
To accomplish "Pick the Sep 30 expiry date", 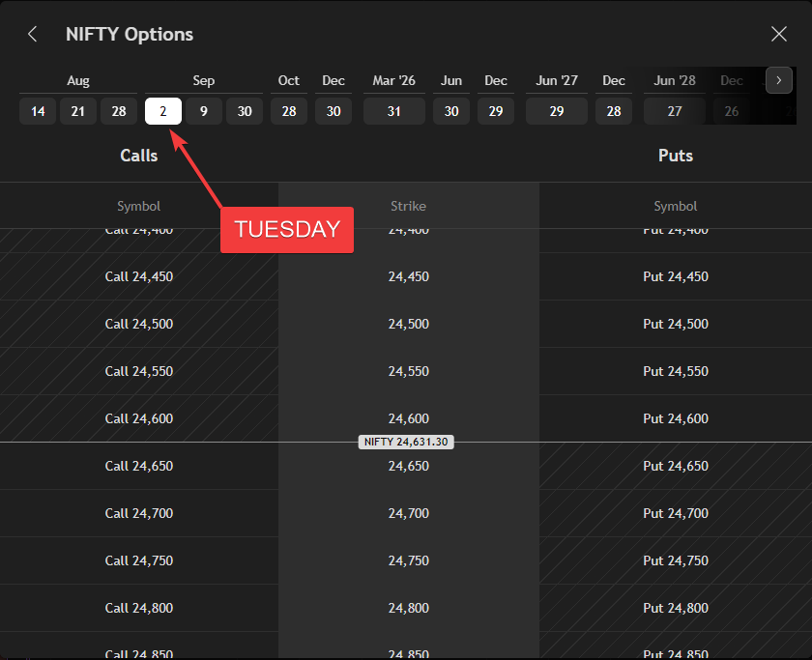I will click(245, 111).
